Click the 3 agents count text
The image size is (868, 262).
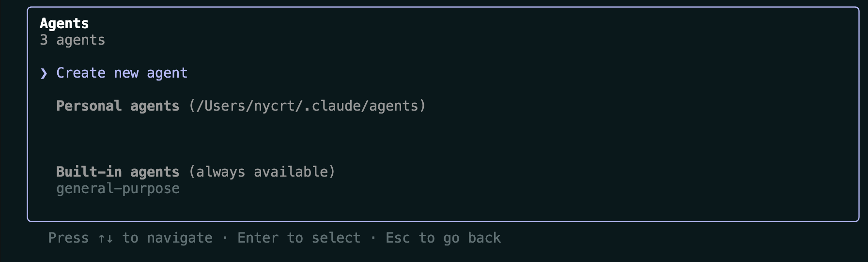(73, 40)
